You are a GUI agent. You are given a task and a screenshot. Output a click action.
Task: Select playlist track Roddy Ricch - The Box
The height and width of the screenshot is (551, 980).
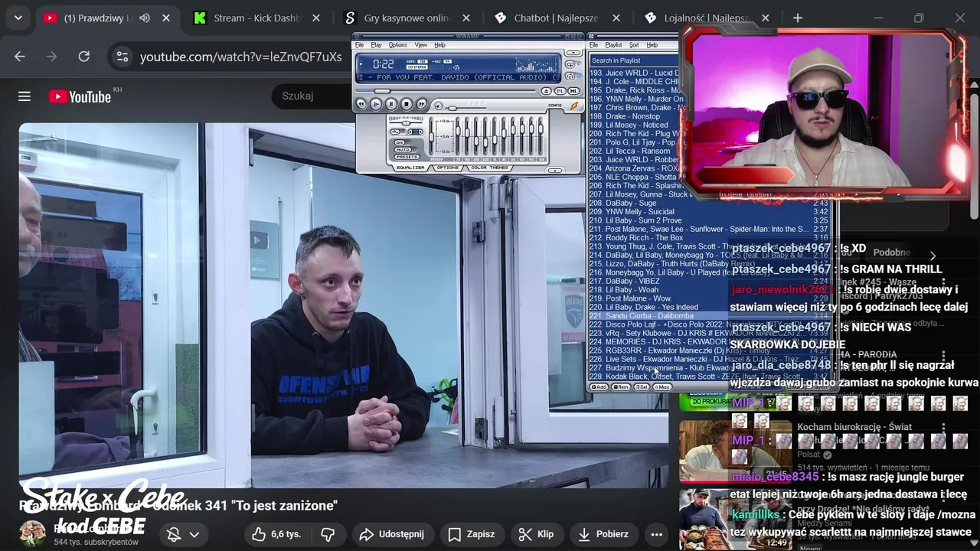[x=709, y=237]
